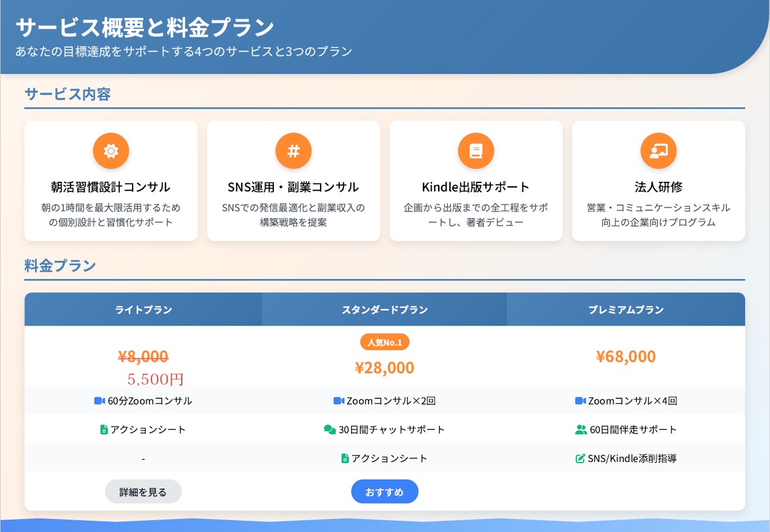Click document icon in ライトプラン アクションシート row

104,430
